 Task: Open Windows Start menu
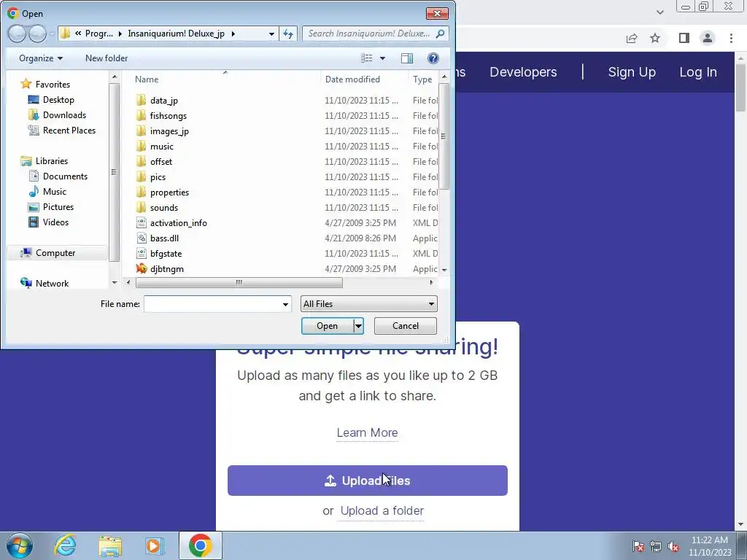tap(20, 545)
